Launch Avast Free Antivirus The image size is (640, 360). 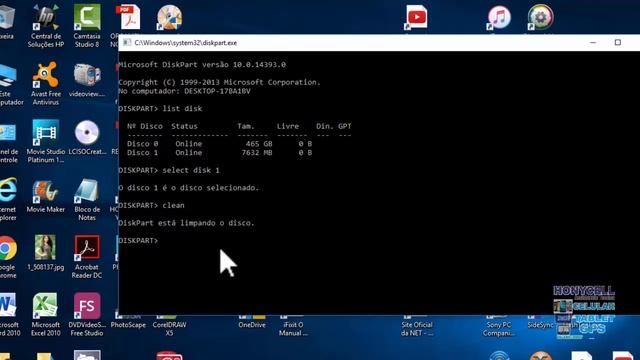[46, 84]
